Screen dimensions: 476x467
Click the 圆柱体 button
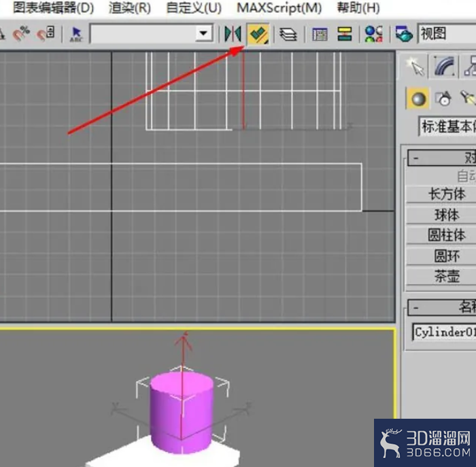pos(441,236)
